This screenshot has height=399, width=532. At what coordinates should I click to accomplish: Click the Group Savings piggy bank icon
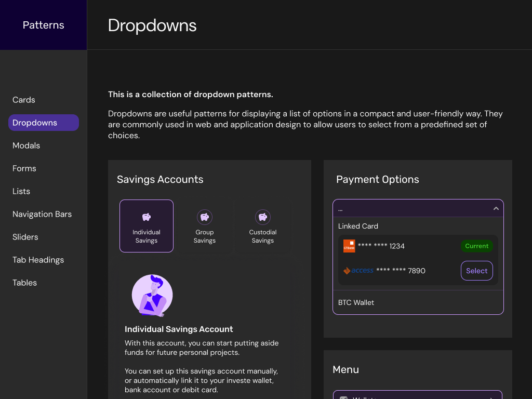[x=205, y=217]
